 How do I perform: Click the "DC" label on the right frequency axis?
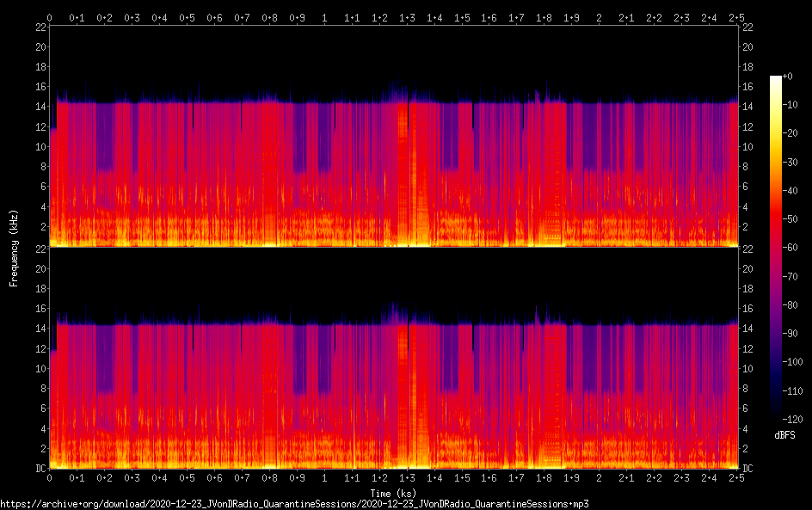pos(747,469)
